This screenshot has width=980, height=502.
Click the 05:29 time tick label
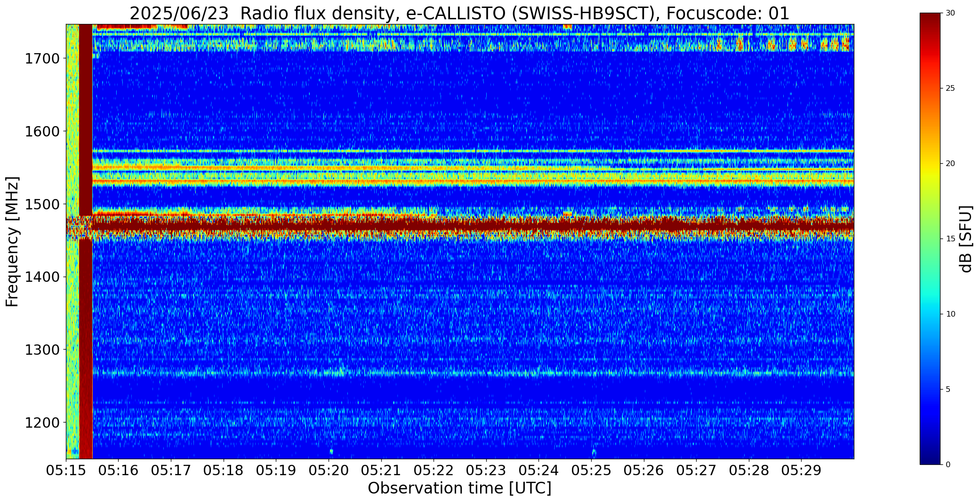click(x=802, y=470)
